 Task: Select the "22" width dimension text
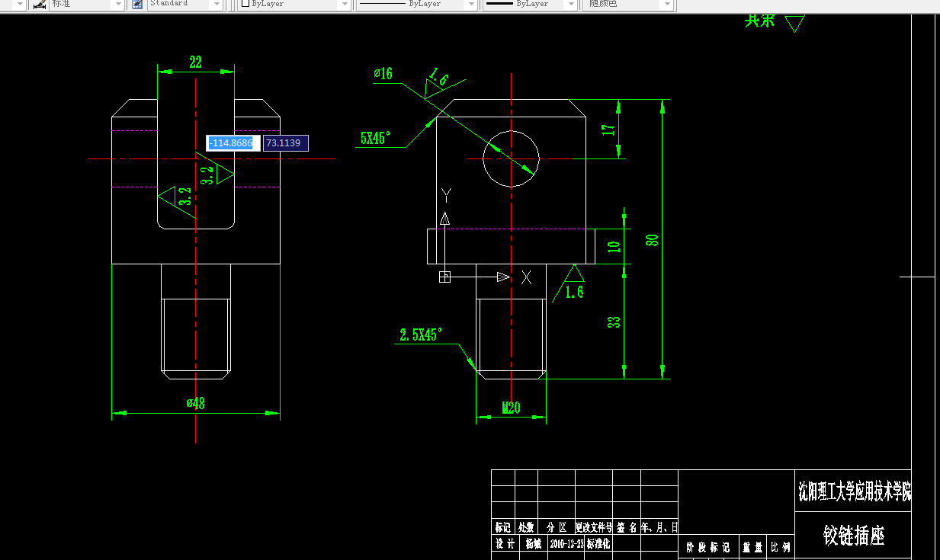pos(195,62)
